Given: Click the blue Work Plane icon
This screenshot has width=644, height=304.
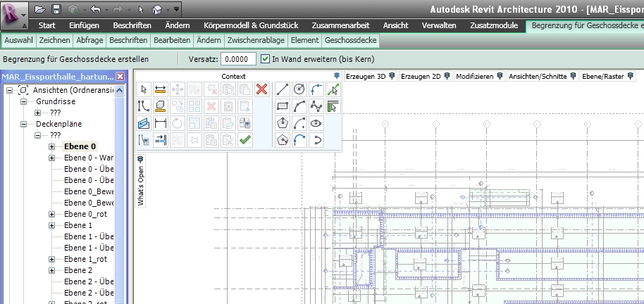Looking at the screenshot, I should pyautogui.click(x=144, y=123).
